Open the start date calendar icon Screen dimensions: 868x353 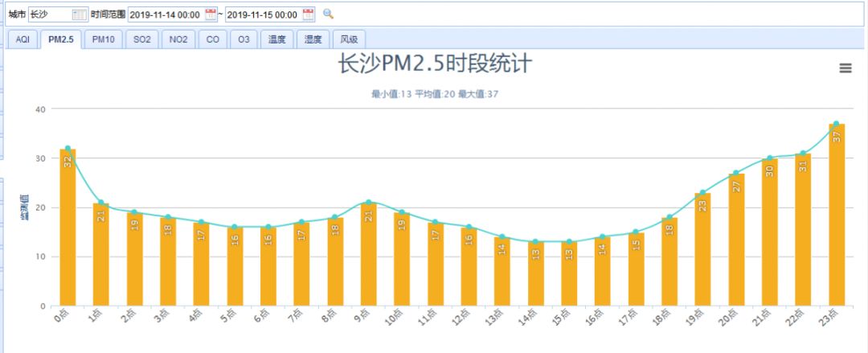pyautogui.click(x=211, y=14)
